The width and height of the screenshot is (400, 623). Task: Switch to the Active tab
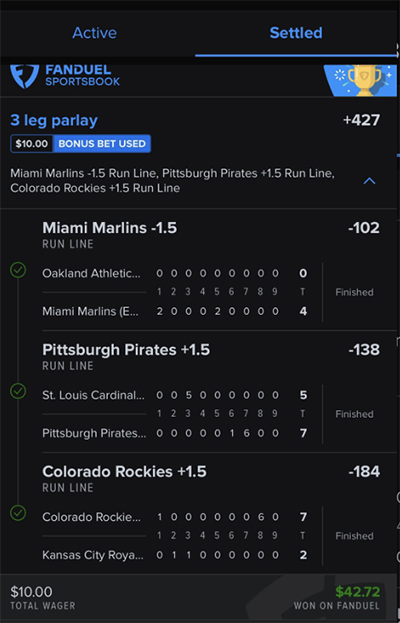(95, 33)
